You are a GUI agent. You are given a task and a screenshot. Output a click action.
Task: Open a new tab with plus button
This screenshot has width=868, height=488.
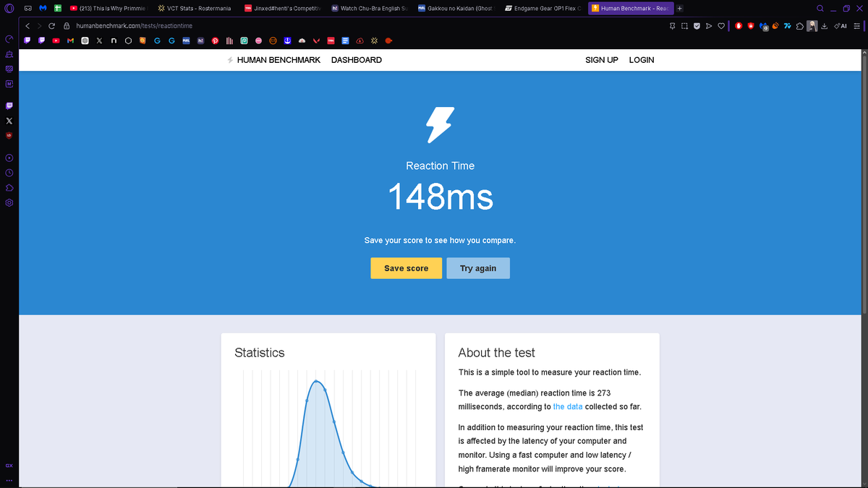coord(680,9)
